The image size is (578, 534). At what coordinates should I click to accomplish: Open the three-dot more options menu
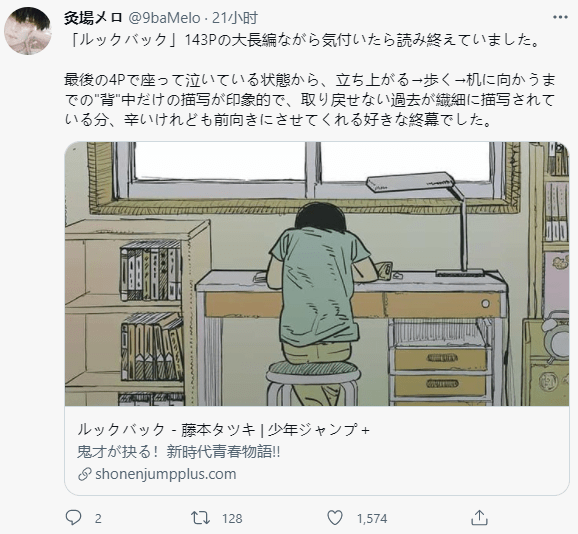pos(560,17)
